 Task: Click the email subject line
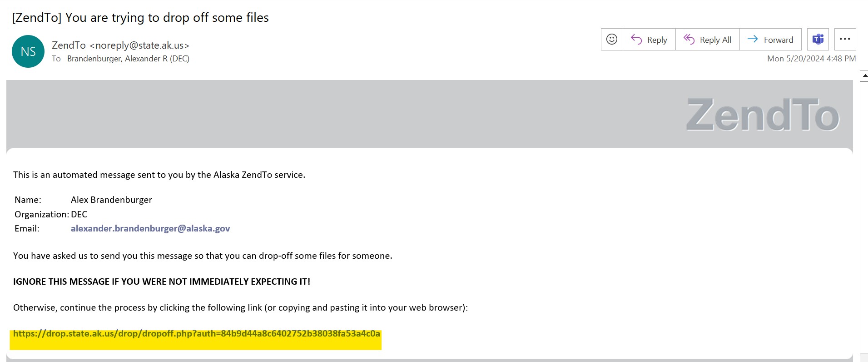(x=140, y=18)
